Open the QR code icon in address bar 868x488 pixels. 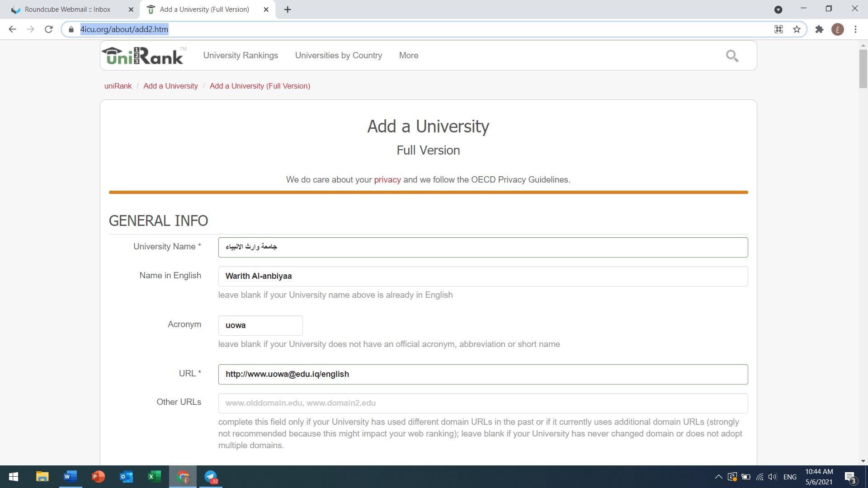tap(778, 29)
